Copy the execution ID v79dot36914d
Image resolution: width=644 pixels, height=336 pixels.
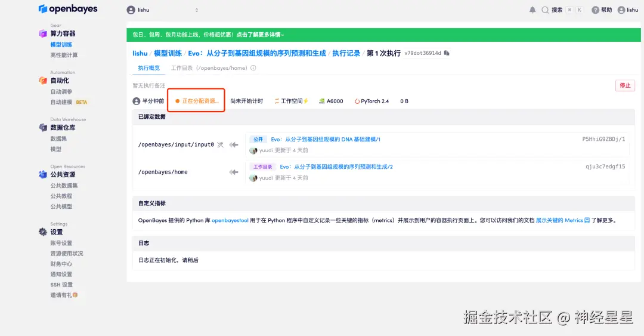coord(447,53)
